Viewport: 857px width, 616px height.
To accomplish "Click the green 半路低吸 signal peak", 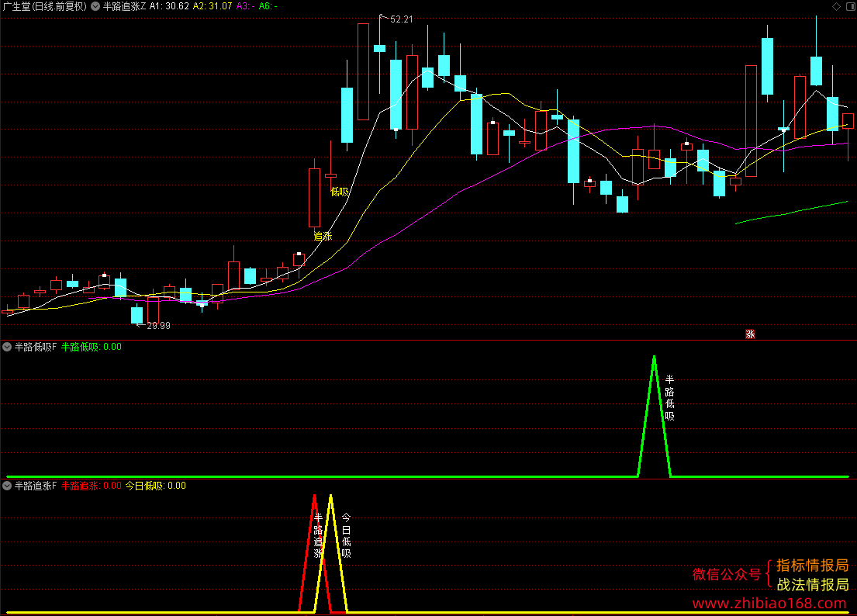I will click(655, 415).
